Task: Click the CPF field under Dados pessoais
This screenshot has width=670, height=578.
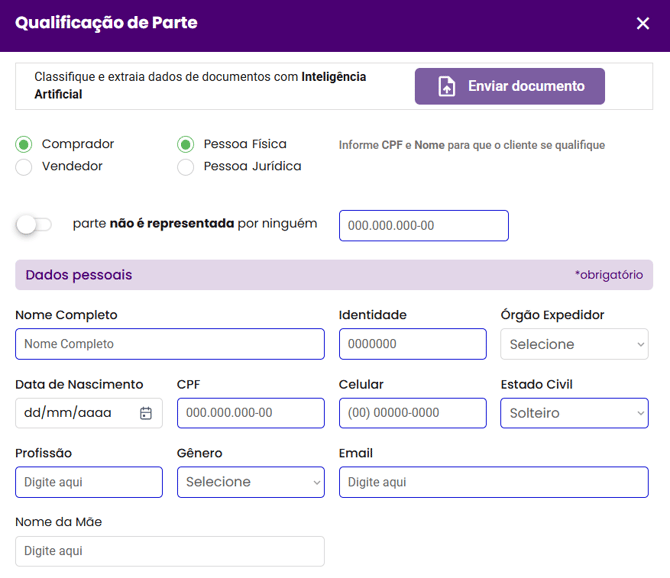Action: [x=251, y=413]
